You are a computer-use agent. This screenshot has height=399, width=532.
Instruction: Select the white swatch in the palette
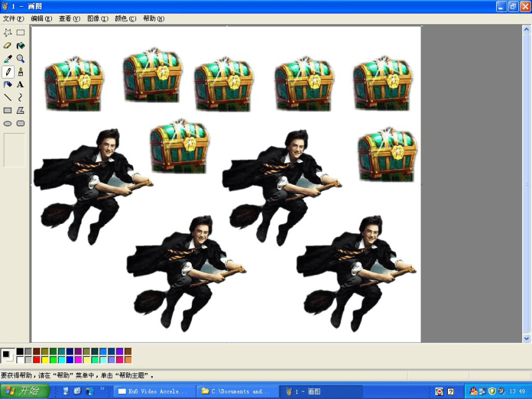(x=20, y=359)
